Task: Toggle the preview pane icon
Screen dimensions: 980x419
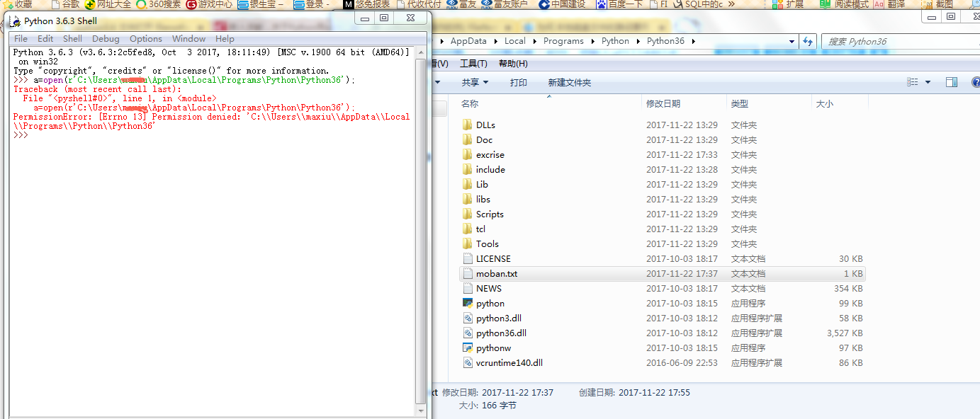Action: (952, 82)
